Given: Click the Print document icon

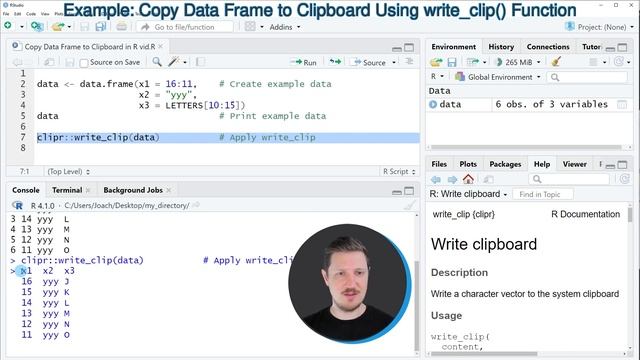Looking at the screenshot, I should point(121,27).
